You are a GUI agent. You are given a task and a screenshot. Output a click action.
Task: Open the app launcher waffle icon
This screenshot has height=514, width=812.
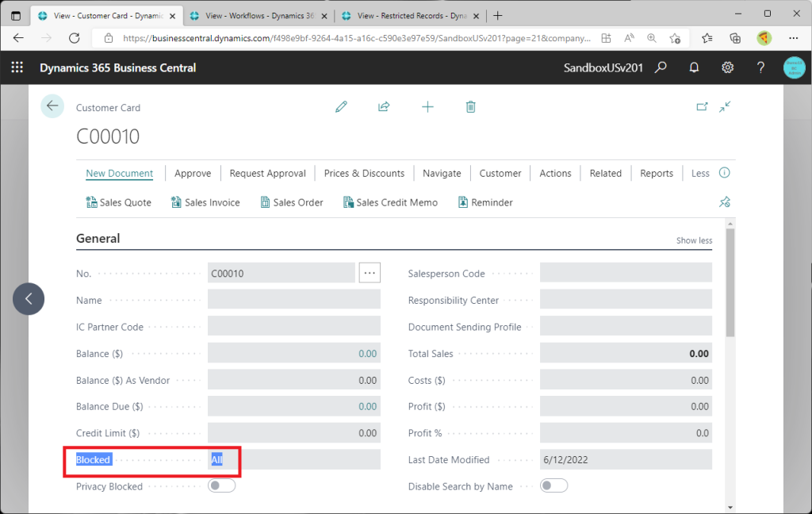[x=17, y=67]
